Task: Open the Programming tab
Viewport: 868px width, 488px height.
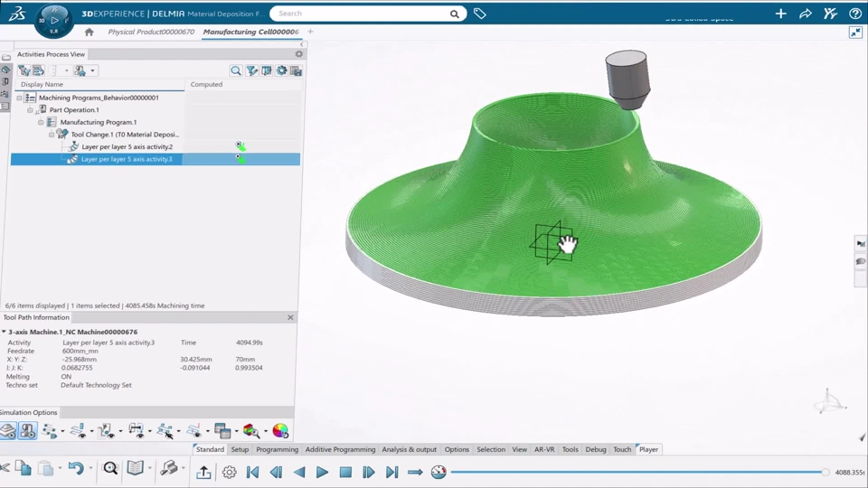Action: (277, 449)
